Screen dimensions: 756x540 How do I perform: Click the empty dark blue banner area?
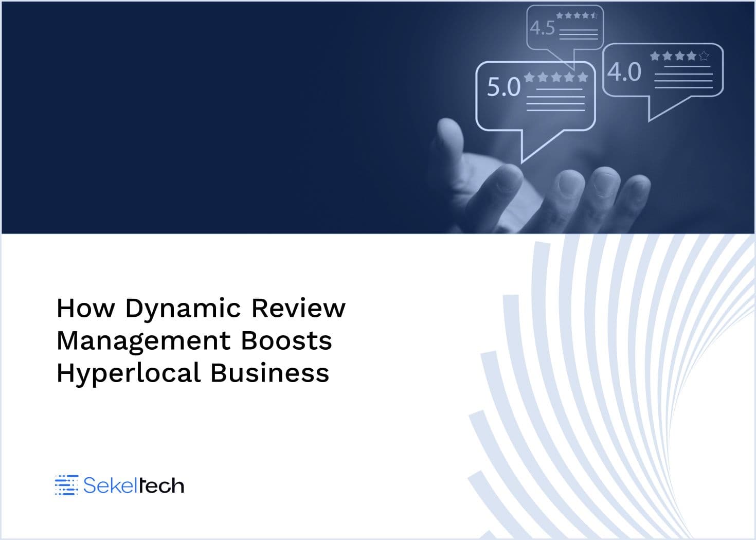pyautogui.click(x=206, y=118)
